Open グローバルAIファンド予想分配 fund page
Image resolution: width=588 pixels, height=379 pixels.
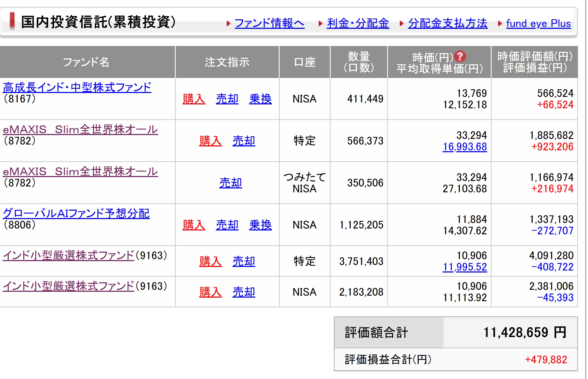[76, 214]
